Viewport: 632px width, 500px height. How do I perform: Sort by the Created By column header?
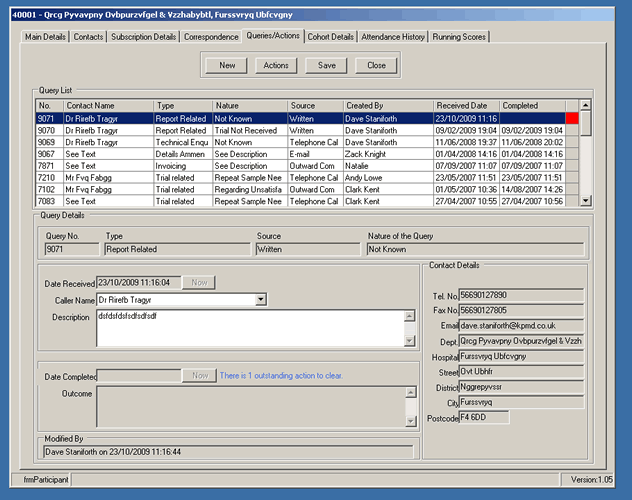(x=388, y=106)
